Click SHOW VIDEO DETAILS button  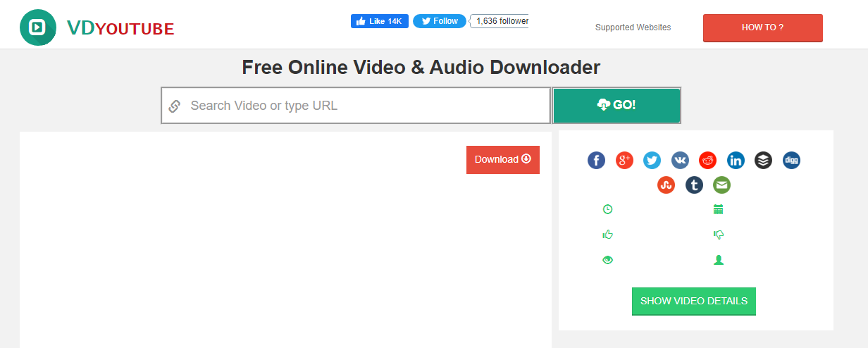(694, 301)
